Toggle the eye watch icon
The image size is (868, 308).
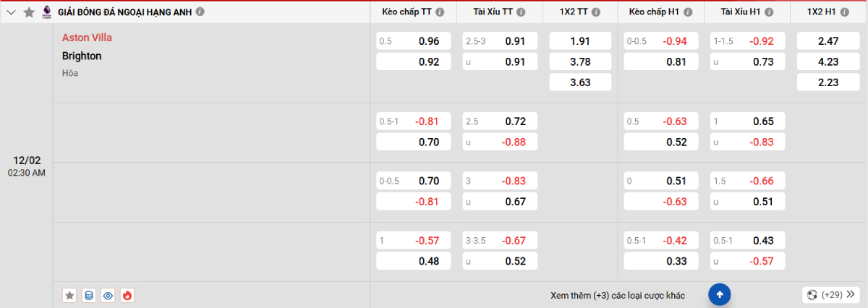(x=109, y=295)
